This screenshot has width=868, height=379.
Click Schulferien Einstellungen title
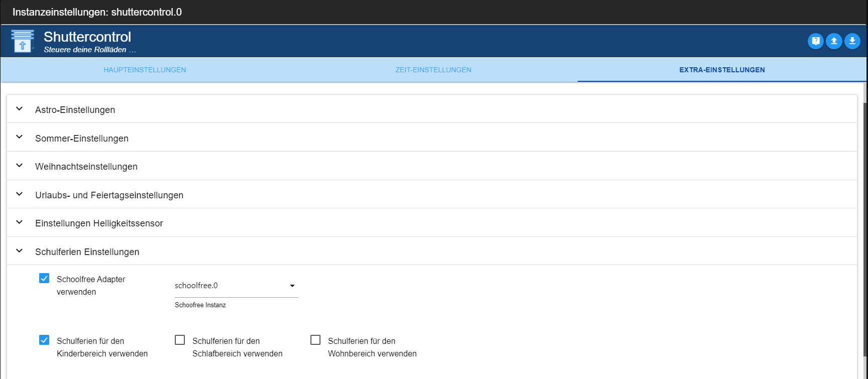[87, 252]
